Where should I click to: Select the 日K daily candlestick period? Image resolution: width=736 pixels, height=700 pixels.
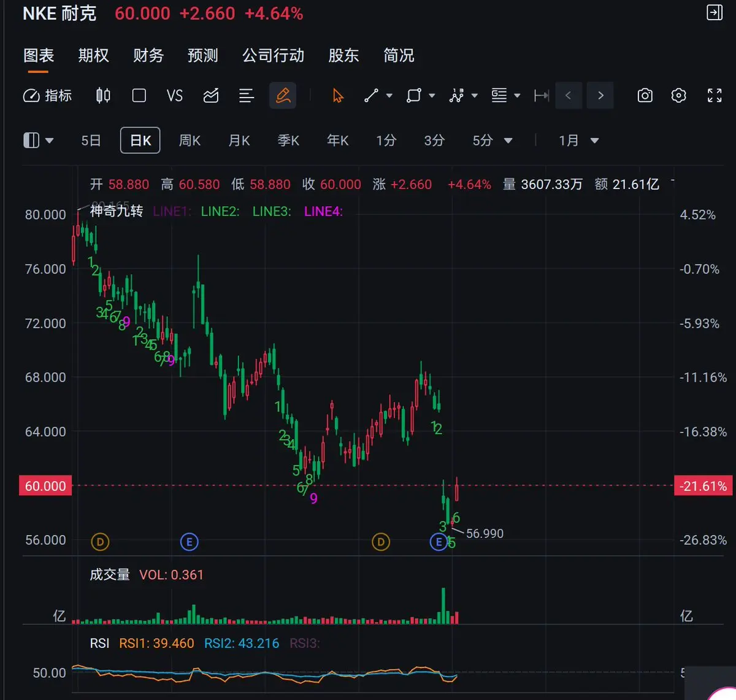click(x=140, y=140)
